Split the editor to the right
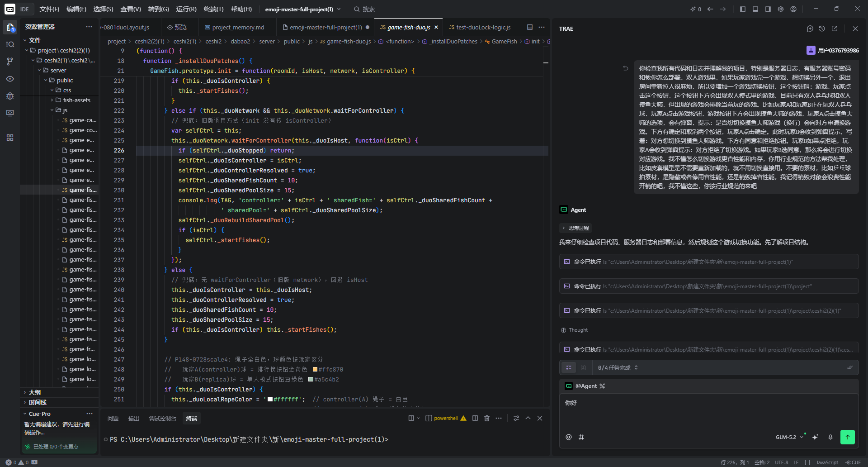This screenshot has width=868, height=467. click(x=530, y=27)
